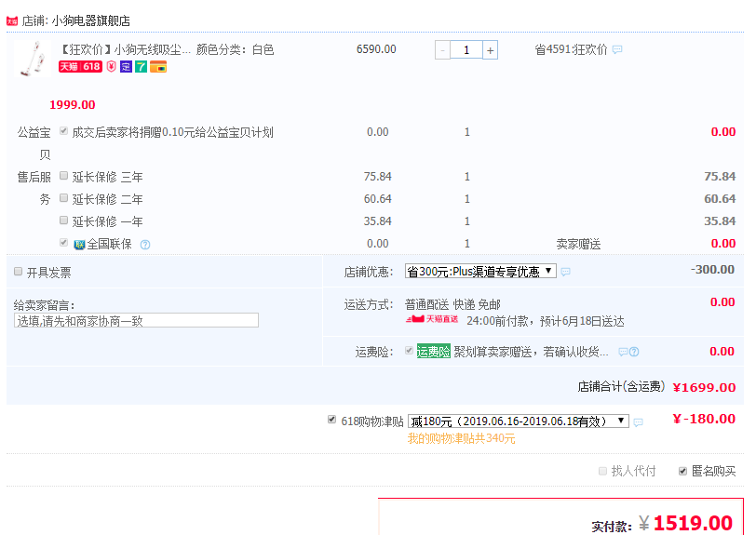Click the 普通配送 快递 免邮 shipping text
This screenshot has height=535, width=756.
[452, 304]
